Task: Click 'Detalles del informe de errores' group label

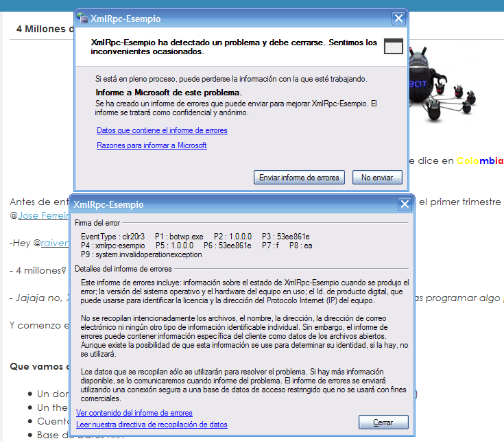Action: (x=123, y=269)
